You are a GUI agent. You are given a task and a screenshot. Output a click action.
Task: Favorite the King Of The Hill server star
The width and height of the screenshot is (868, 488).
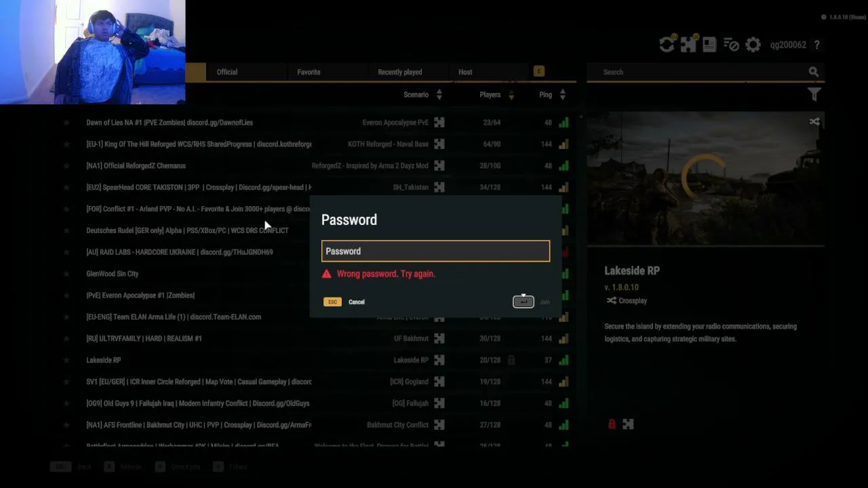(x=66, y=144)
